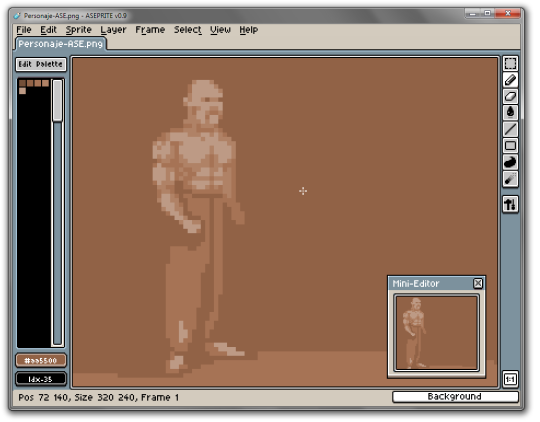Click the Idx-35 background color button
This screenshot has width=540, height=422.
(41, 379)
